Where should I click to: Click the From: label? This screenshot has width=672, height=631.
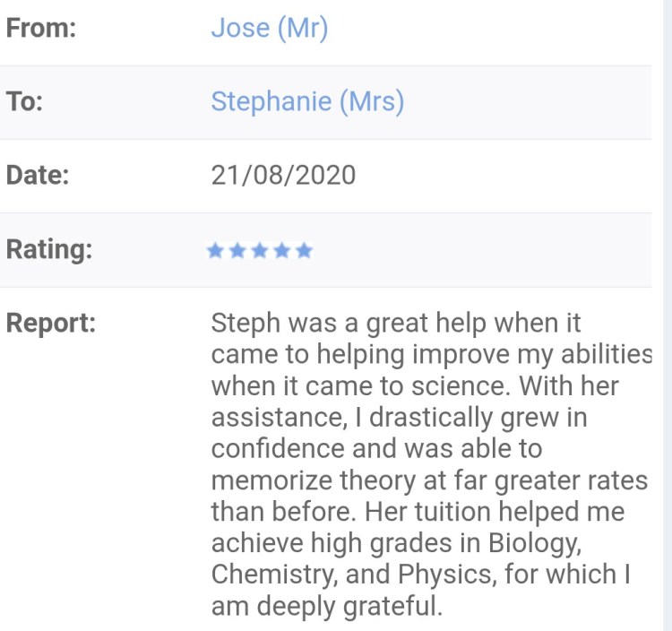tap(41, 29)
